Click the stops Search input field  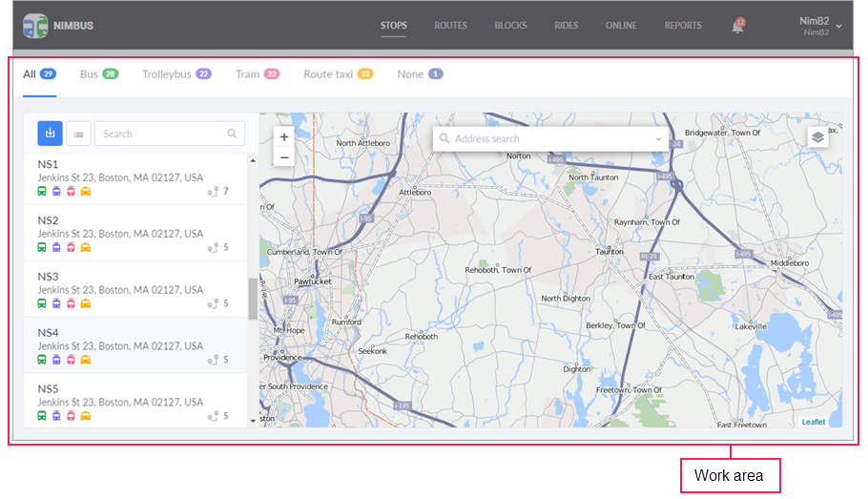pyautogui.click(x=160, y=135)
